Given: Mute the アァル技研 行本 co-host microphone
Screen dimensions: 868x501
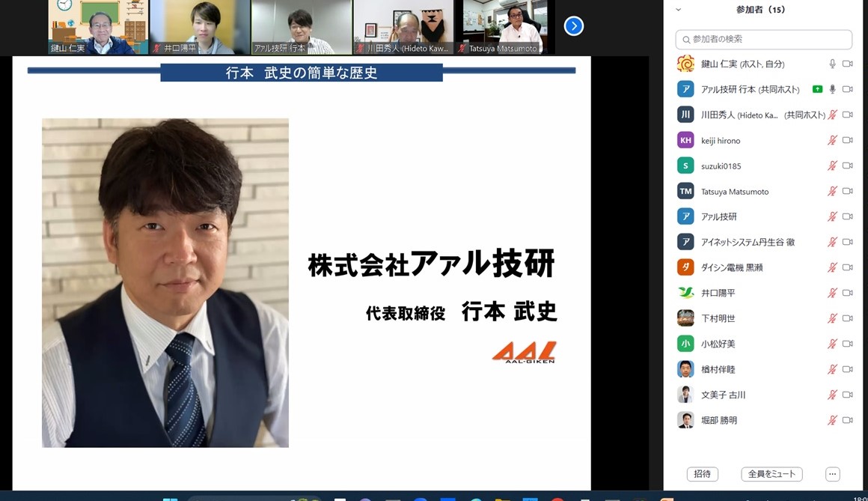Looking at the screenshot, I should tap(832, 89).
